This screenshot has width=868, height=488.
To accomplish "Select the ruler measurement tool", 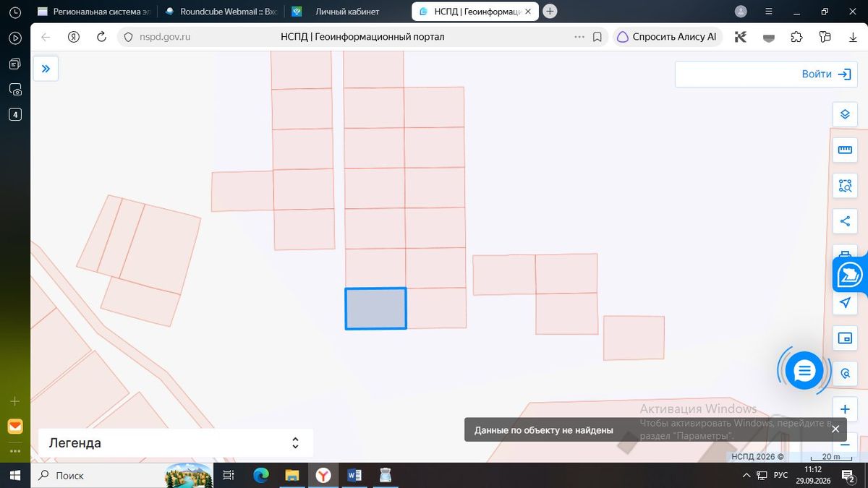I will (845, 150).
